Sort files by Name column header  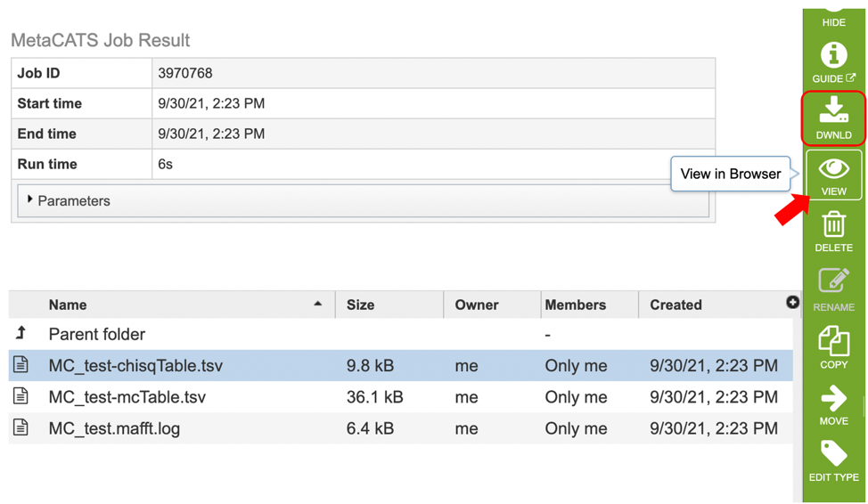pyautogui.click(x=68, y=305)
